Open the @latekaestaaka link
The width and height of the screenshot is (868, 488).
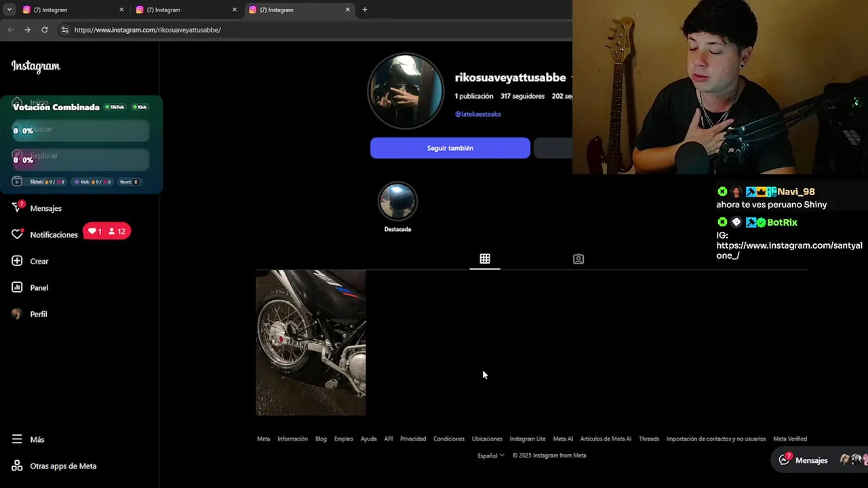click(x=478, y=114)
